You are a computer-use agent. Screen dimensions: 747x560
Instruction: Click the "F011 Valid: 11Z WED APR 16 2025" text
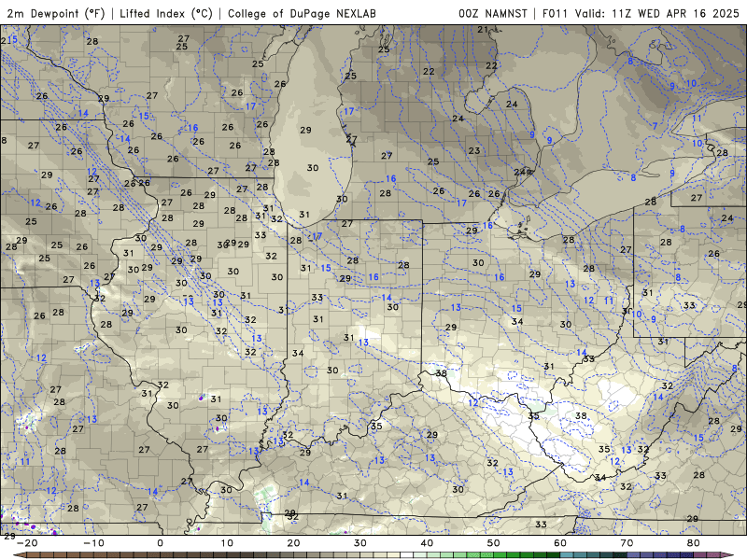(641, 13)
